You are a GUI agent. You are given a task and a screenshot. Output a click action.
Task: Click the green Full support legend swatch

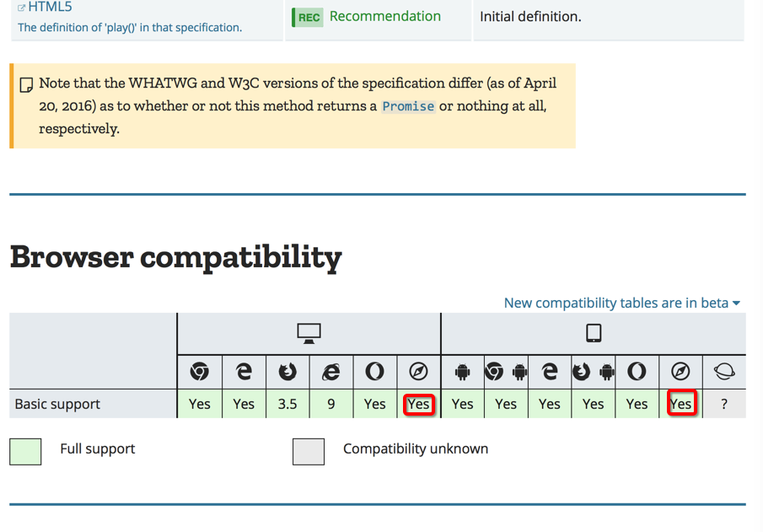(x=25, y=450)
